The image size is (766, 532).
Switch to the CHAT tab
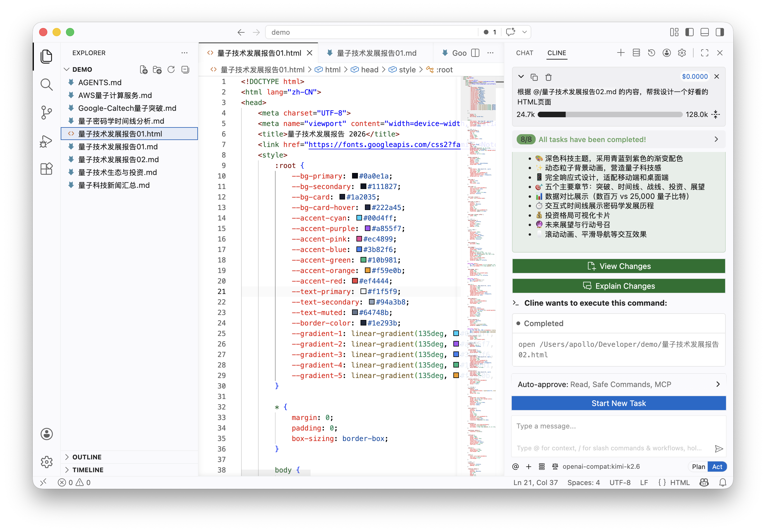click(x=525, y=53)
